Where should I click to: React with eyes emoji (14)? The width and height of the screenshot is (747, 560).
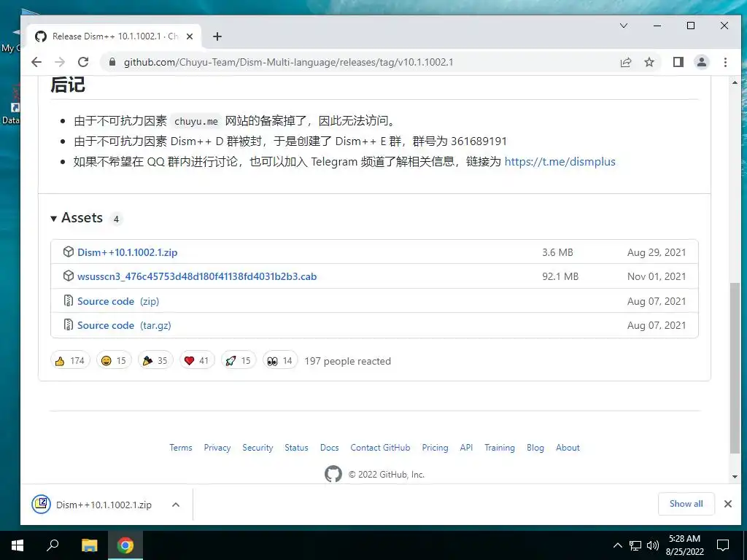point(280,360)
